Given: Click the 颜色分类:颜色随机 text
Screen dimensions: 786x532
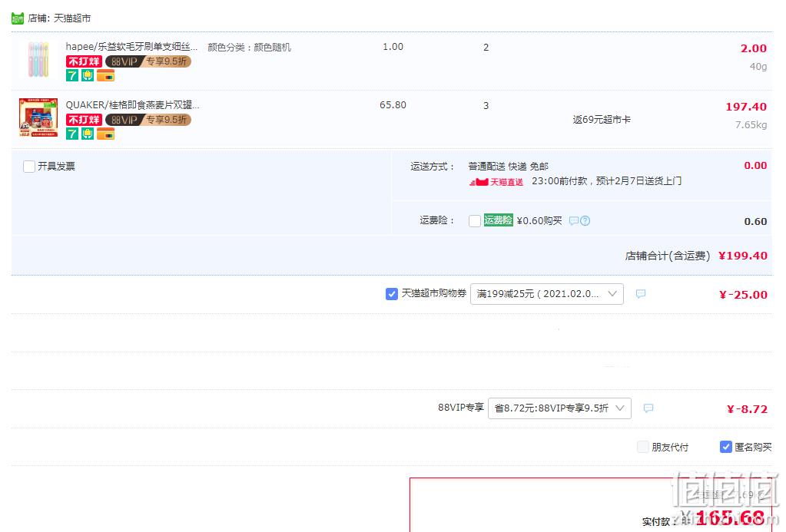Looking at the screenshot, I should (249, 48).
